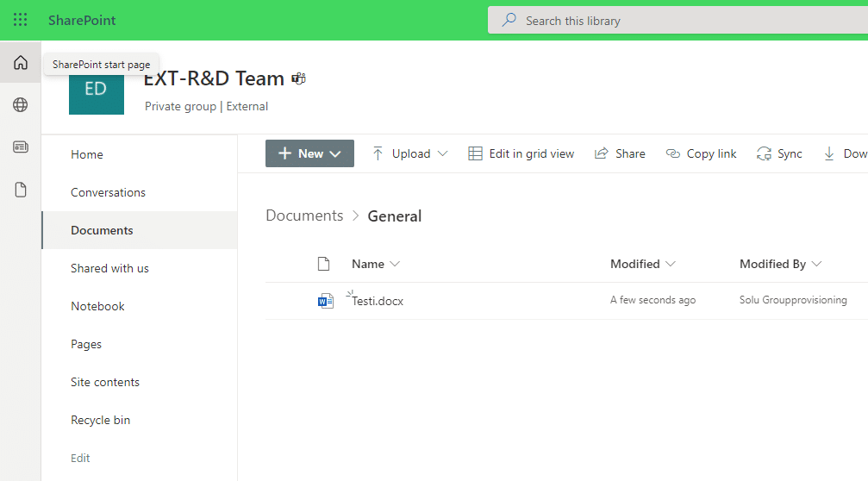Expand the Upload dropdown chevron
This screenshot has width=868, height=481.
coord(442,153)
